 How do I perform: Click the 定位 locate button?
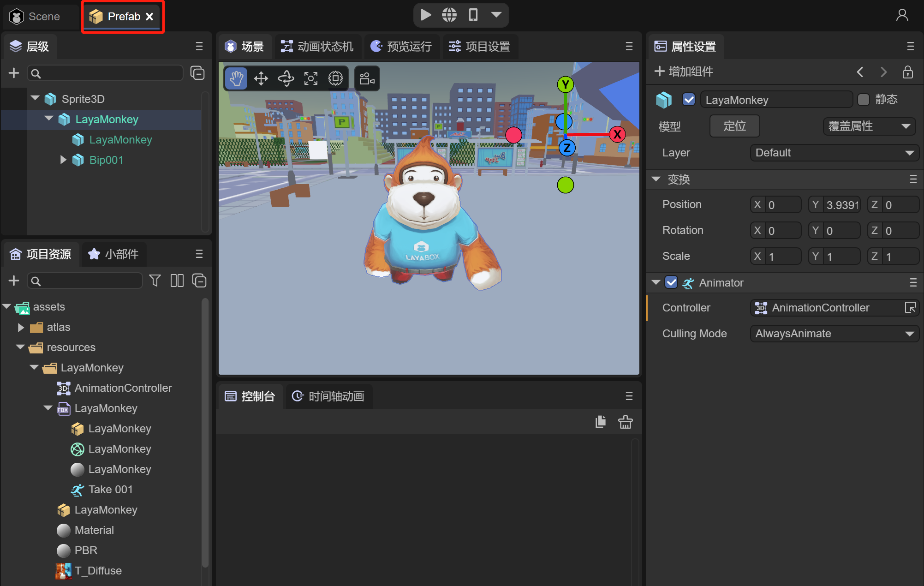(x=734, y=126)
